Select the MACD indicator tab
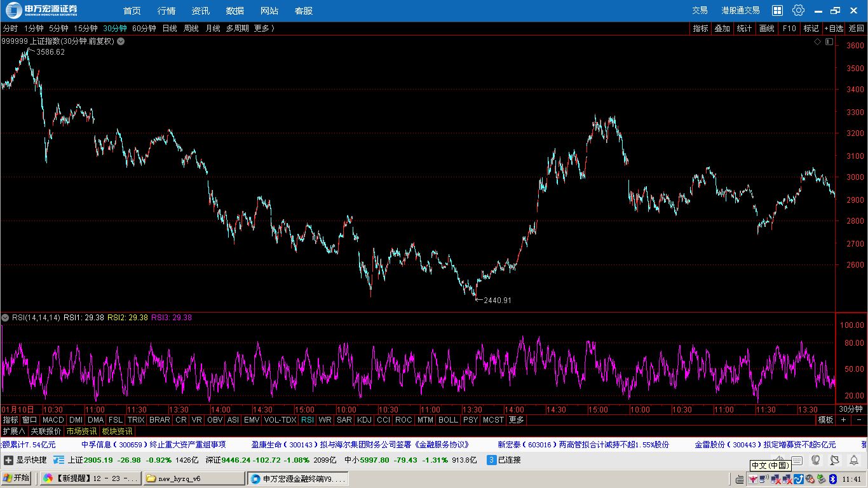868x488 pixels. [53, 420]
